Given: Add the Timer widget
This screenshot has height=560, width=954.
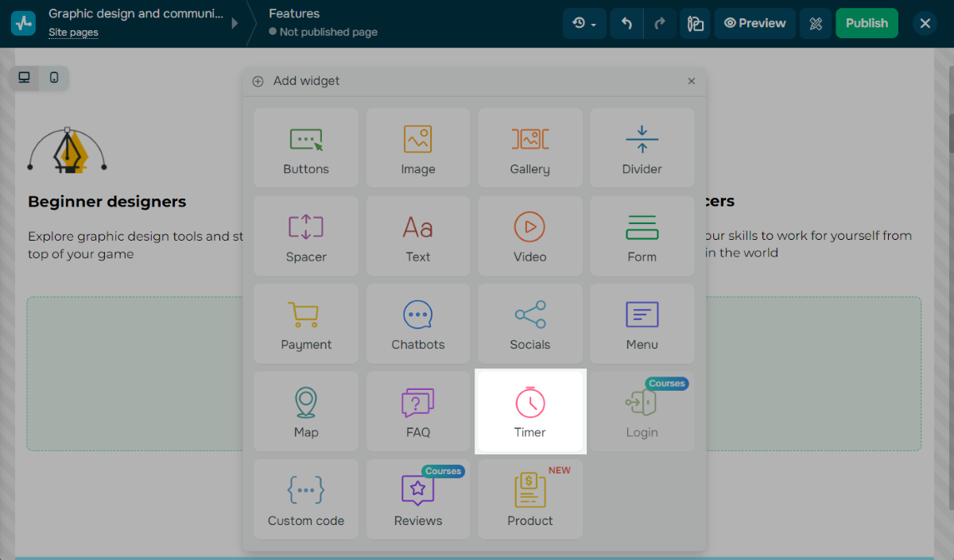Looking at the screenshot, I should tap(530, 411).
